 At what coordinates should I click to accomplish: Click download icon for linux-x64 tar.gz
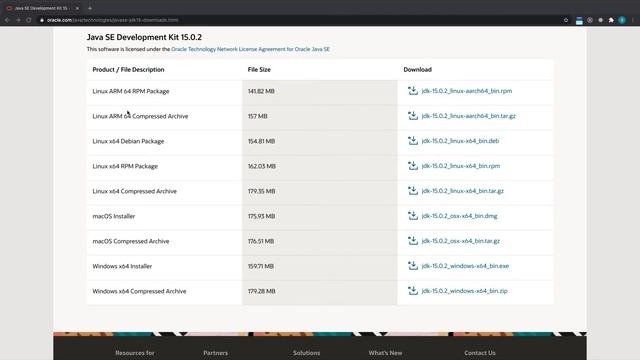(x=413, y=191)
